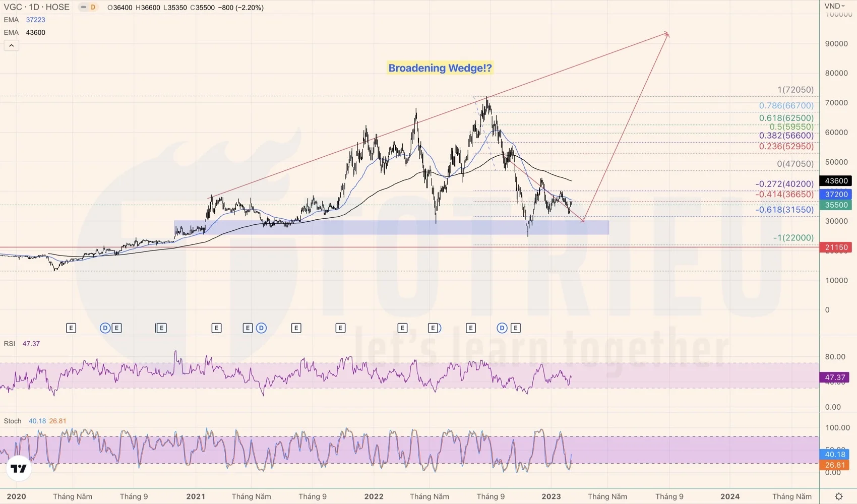Toggle the market status pill beside HOSE
The height and width of the screenshot is (504, 857).
tap(83, 8)
